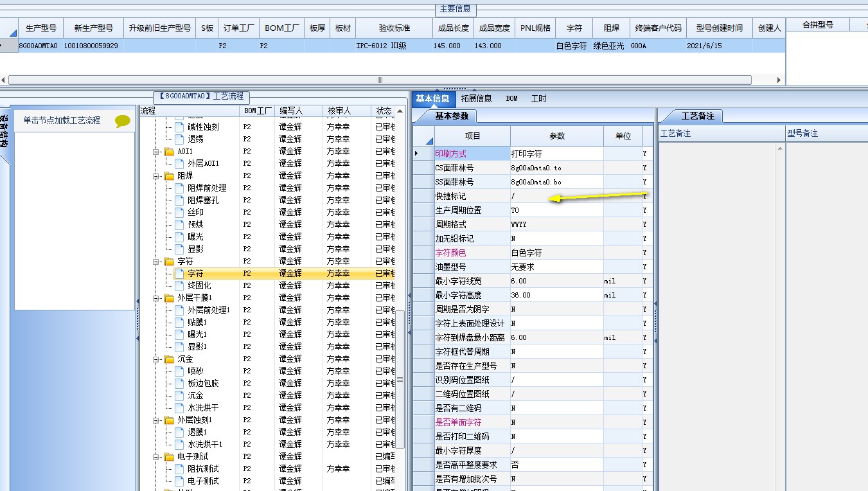Click the document icon beside 外层前处理1

[x=179, y=310]
